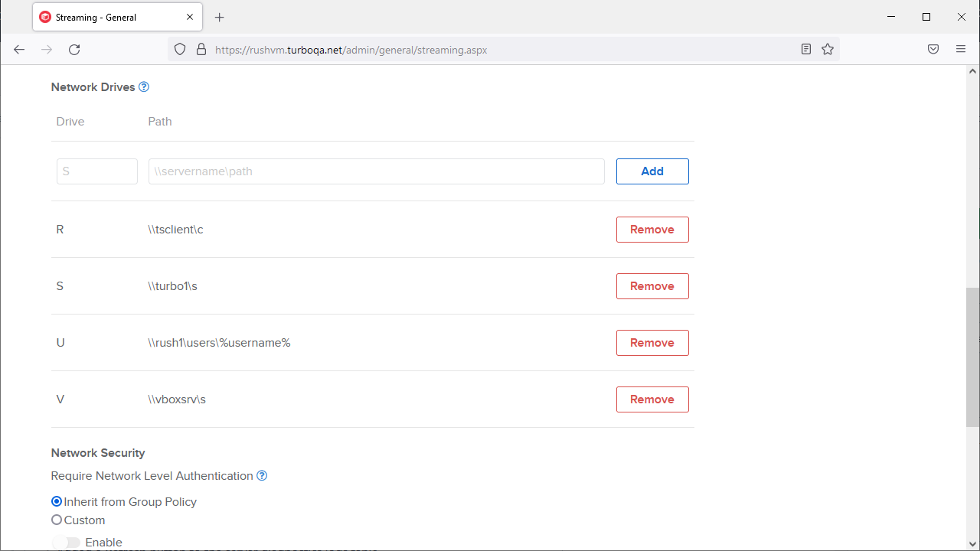Click Add to create network drive
The image size is (980, 551).
tap(652, 171)
